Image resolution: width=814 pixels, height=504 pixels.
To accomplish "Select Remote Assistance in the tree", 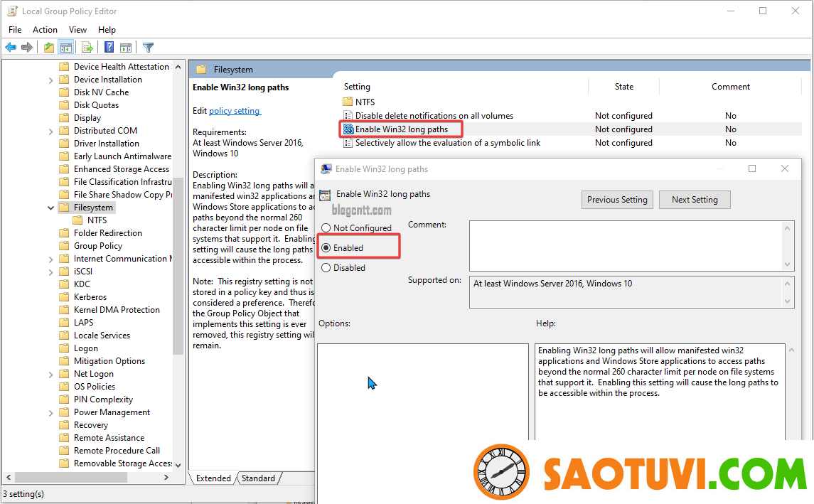I will coord(109,438).
